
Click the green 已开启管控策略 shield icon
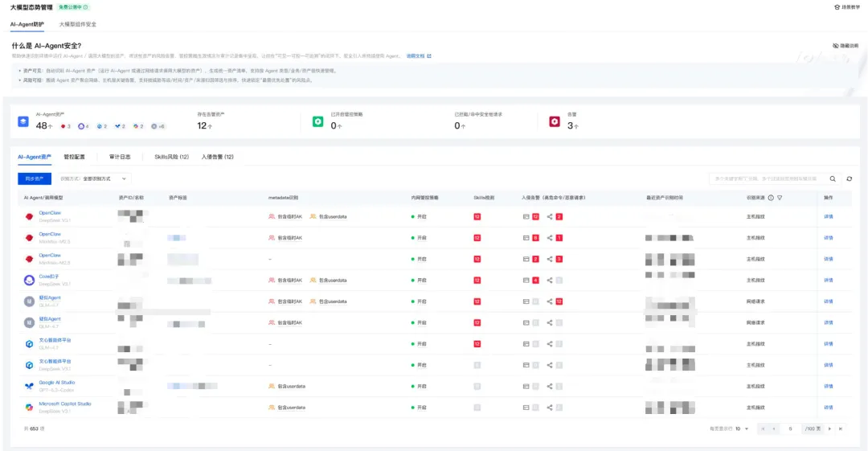pos(317,121)
